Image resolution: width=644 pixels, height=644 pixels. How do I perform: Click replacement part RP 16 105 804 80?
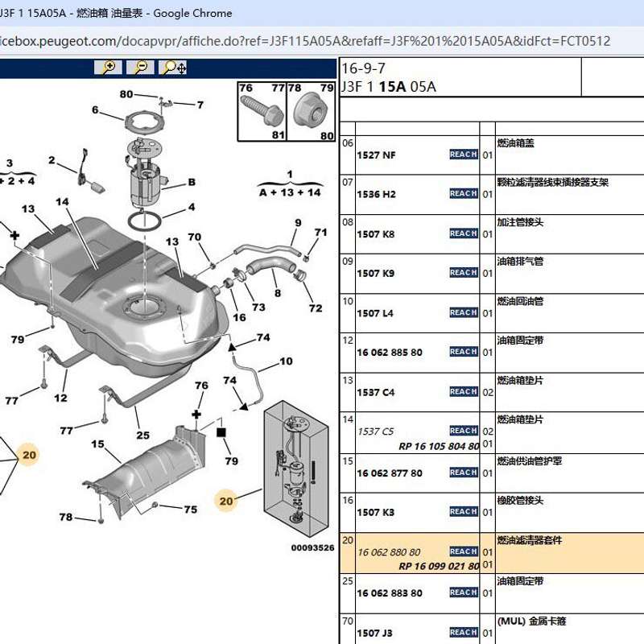tap(439, 446)
